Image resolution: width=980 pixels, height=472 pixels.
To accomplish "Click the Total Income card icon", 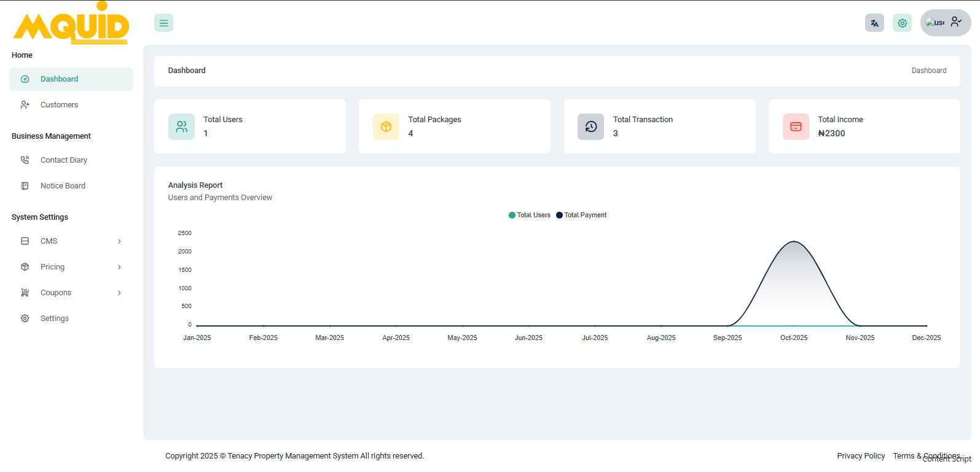I will click(x=796, y=126).
